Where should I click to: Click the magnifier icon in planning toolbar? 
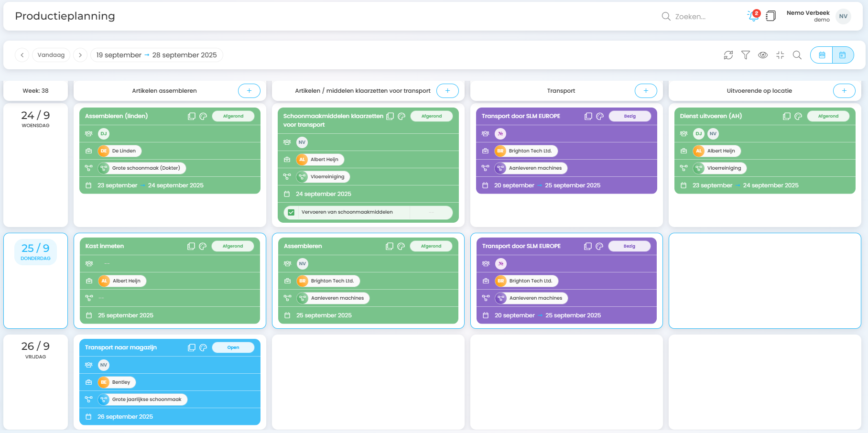797,55
